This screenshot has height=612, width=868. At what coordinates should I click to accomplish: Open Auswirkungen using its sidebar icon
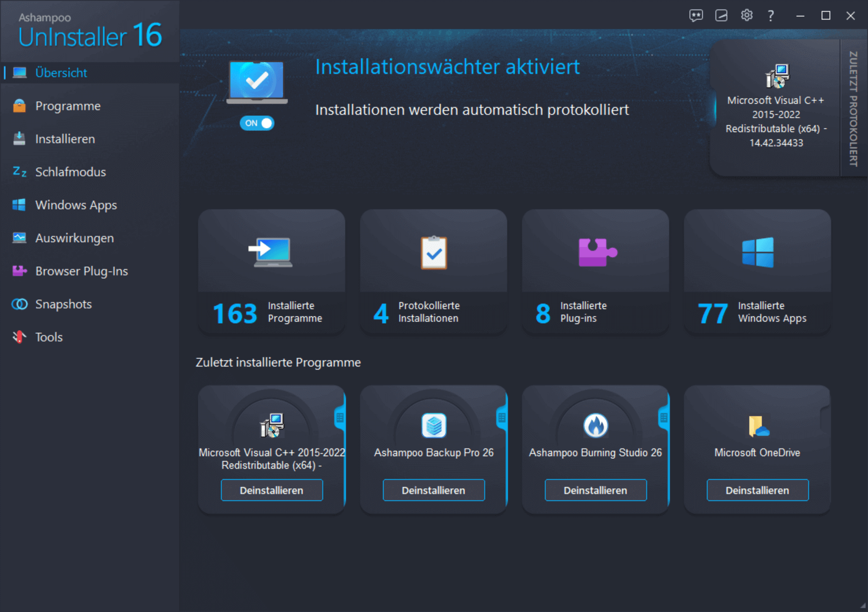click(19, 238)
